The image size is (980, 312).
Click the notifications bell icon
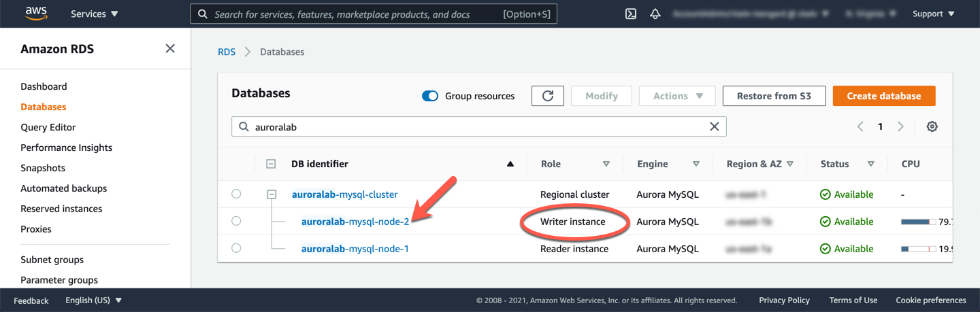click(x=655, y=14)
